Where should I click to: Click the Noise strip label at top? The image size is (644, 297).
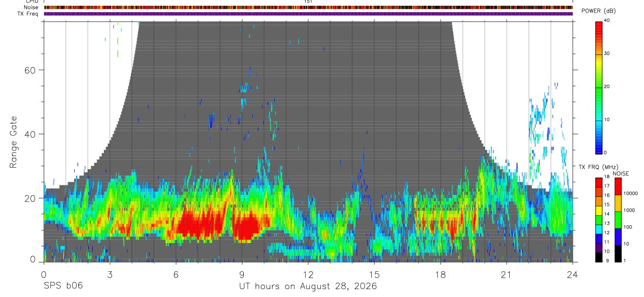(30, 7)
